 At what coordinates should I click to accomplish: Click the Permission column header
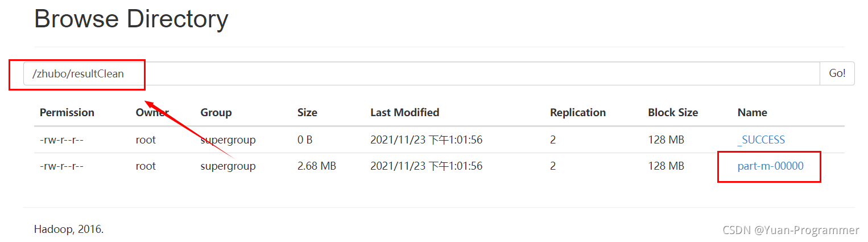point(67,113)
